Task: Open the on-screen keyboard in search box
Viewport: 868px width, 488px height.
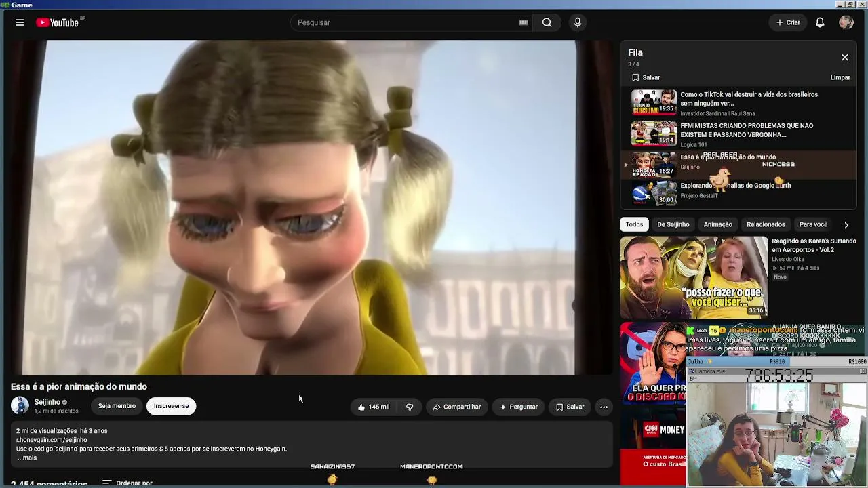Action: coord(524,22)
